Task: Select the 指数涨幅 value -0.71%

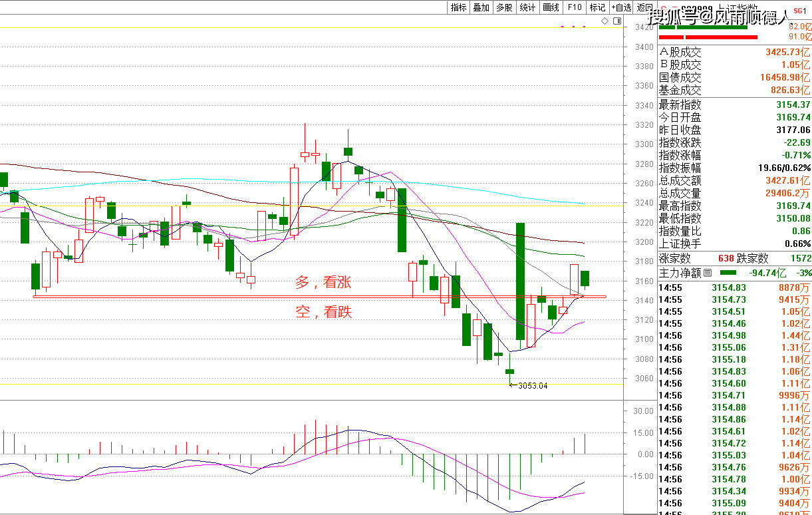Action: (x=795, y=155)
